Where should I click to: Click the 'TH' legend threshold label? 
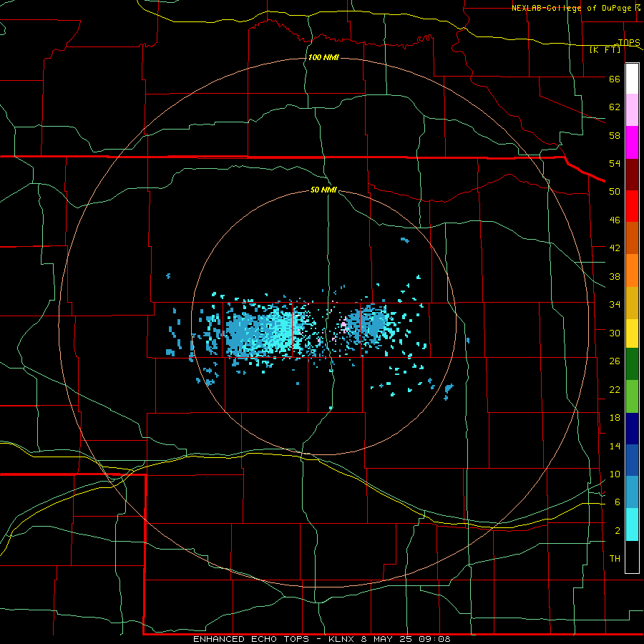point(615,559)
